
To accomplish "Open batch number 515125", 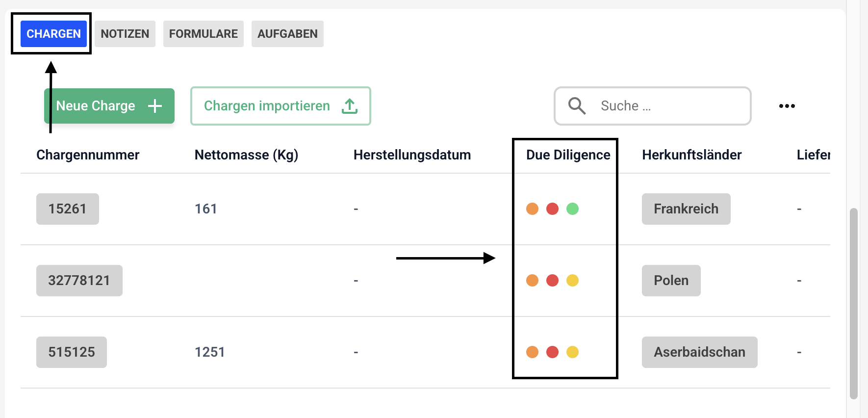I will (x=72, y=352).
